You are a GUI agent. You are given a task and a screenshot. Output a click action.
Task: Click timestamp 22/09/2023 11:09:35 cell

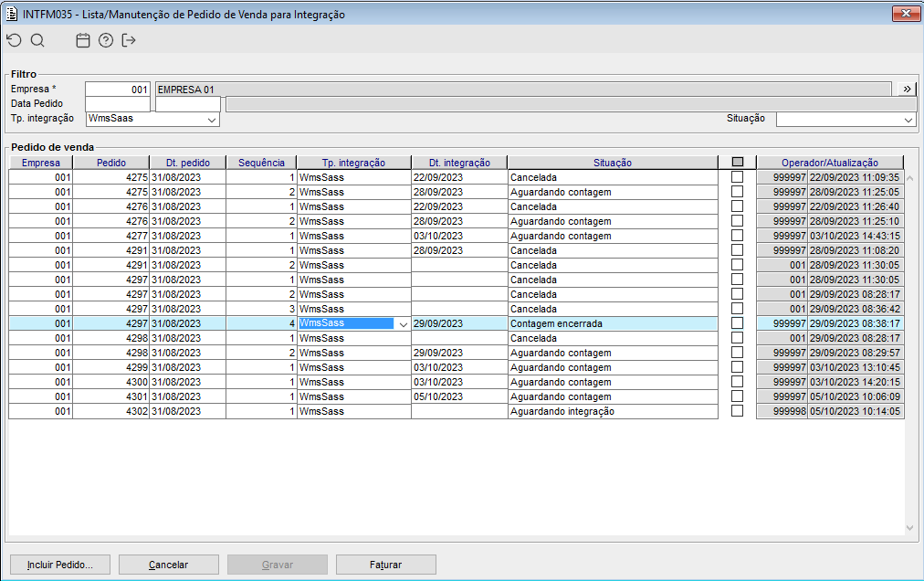[x=855, y=177]
